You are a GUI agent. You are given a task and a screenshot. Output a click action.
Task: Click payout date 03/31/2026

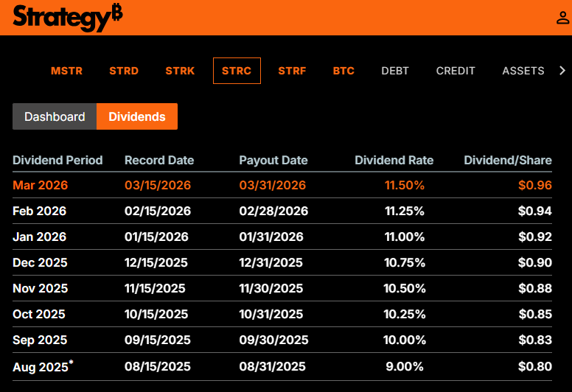coord(273,185)
